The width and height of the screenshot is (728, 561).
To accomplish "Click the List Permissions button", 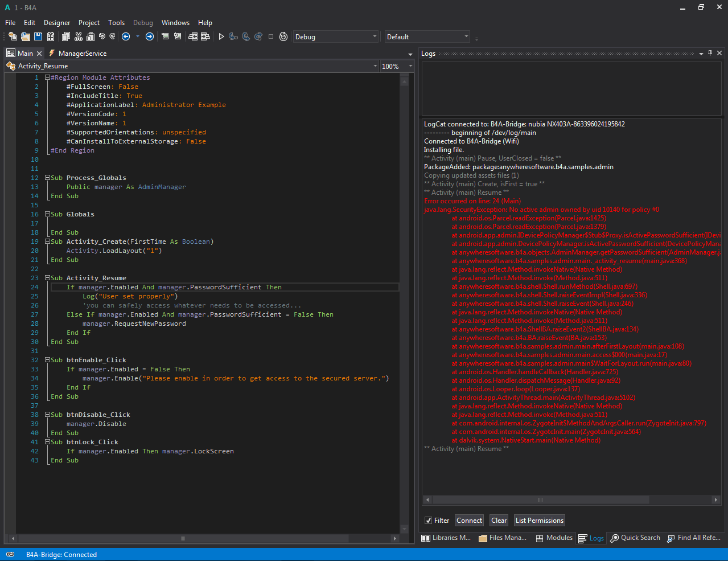I will [x=539, y=521].
